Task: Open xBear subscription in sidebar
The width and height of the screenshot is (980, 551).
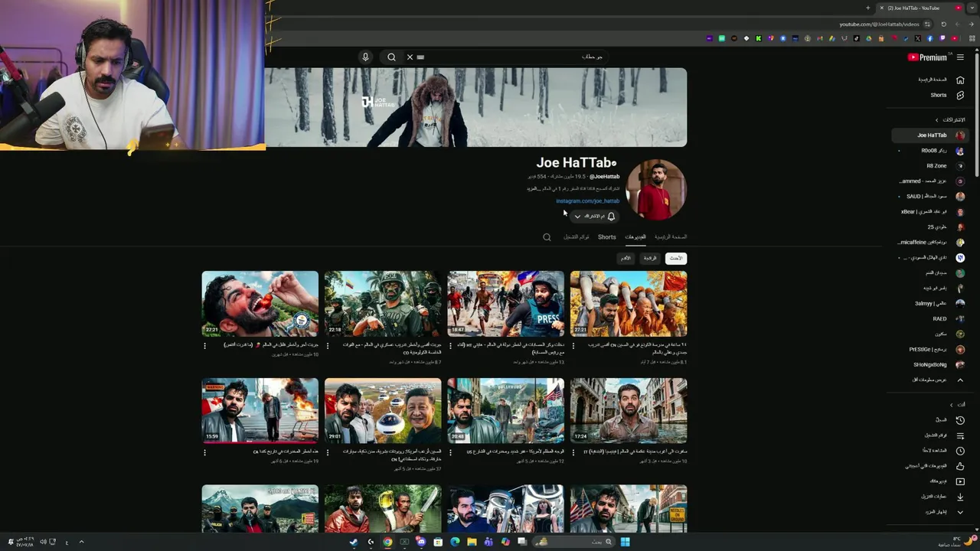Action: pos(929,211)
